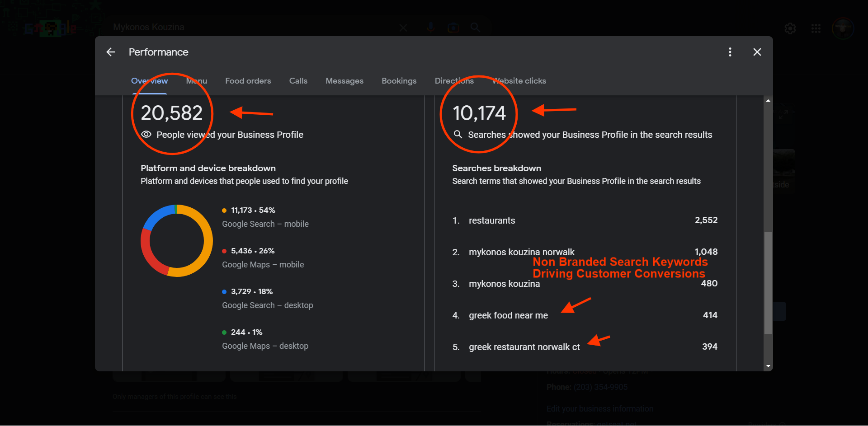
Task: Click 'Edit your business information' link behind dialog
Action: pyautogui.click(x=600, y=409)
